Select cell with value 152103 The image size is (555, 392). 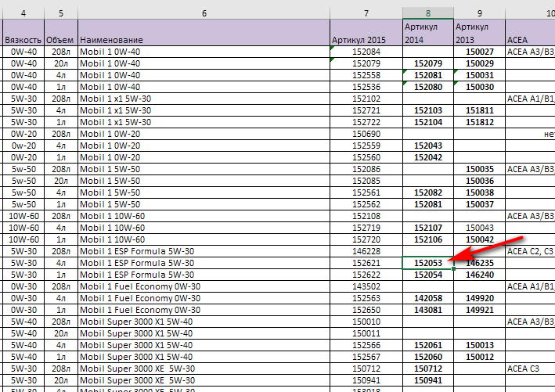click(x=428, y=110)
